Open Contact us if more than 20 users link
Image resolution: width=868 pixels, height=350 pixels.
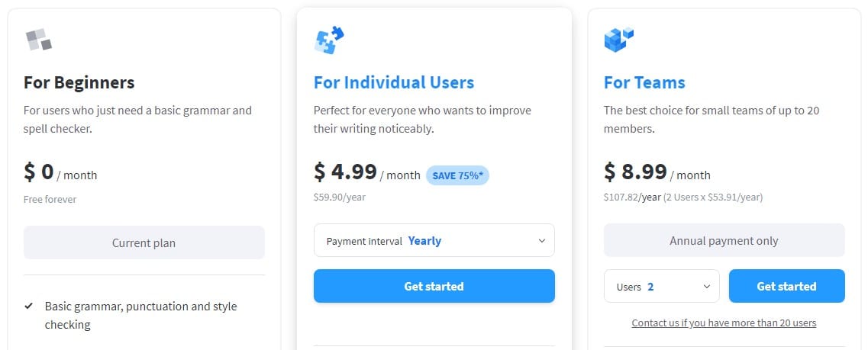pos(724,323)
